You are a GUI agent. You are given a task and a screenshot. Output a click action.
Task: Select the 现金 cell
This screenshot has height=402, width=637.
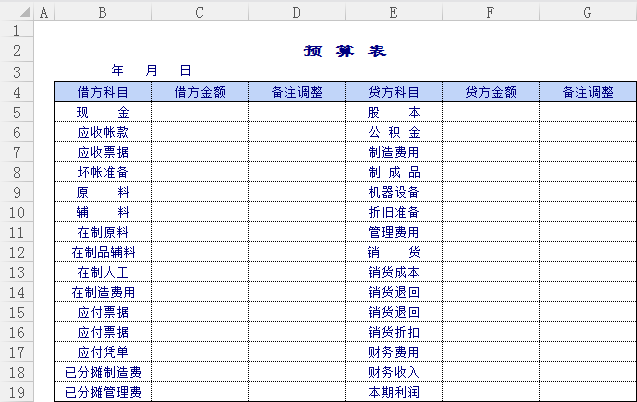pyautogui.click(x=103, y=112)
